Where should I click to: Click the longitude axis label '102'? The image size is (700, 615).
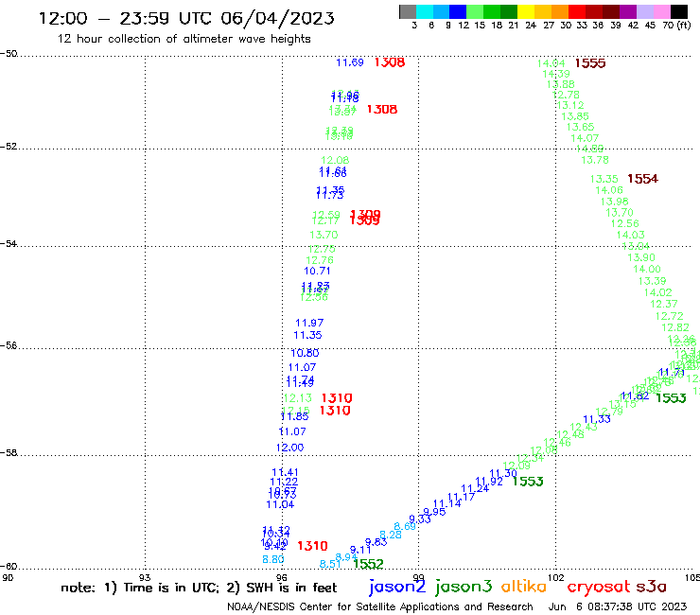[556, 577]
